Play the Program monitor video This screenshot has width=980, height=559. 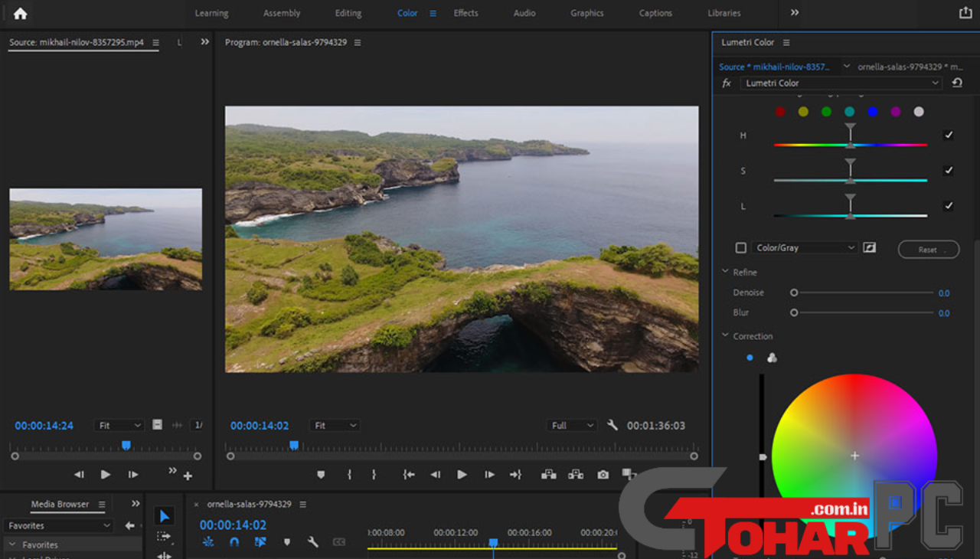tap(462, 475)
